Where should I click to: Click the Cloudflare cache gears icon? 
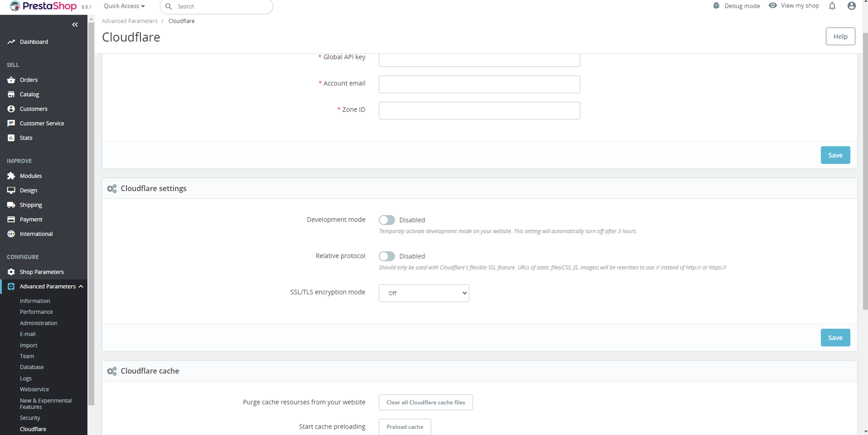coord(112,371)
